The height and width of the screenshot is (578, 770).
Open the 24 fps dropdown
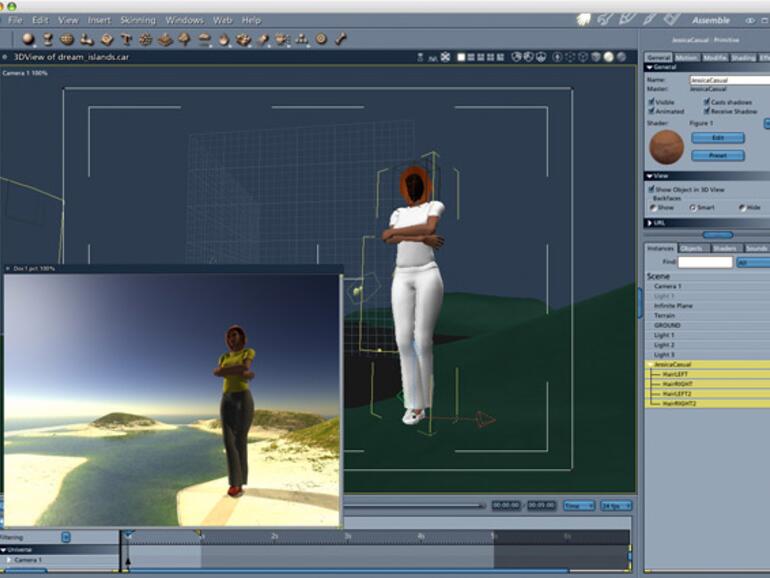(615, 506)
